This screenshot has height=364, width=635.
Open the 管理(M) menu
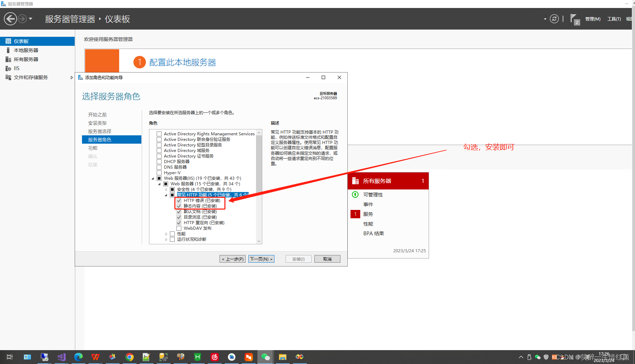[x=593, y=19]
